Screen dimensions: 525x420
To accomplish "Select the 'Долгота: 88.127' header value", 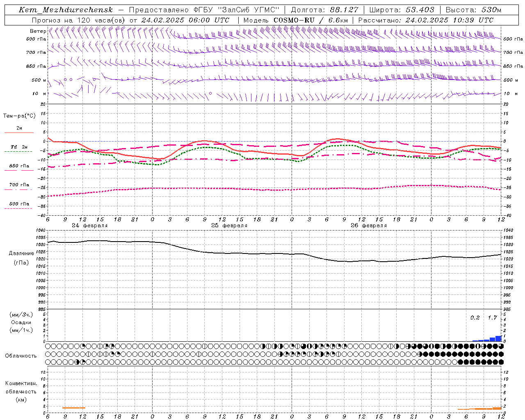I will (x=324, y=10).
